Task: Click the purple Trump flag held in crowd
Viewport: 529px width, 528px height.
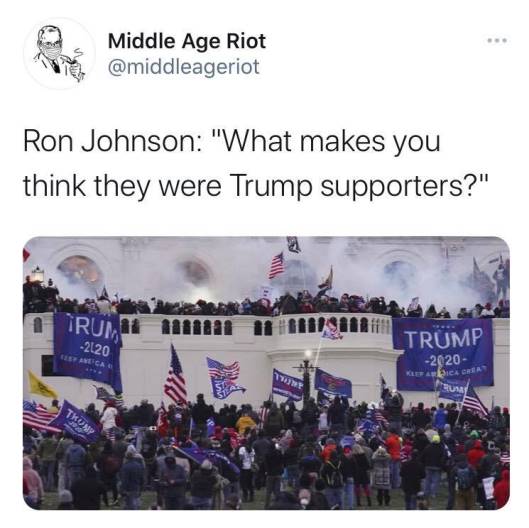Action: pyautogui.click(x=75, y=421)
